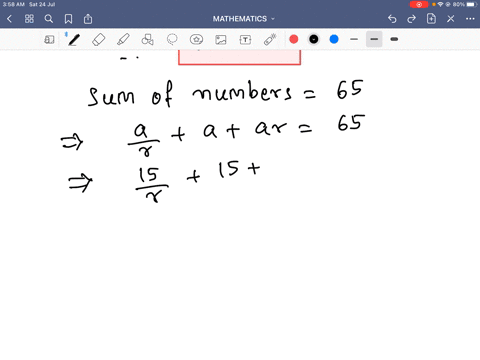Select the thickest stroke width
Screen dimensions: 480x360
[x=394, y=39]
